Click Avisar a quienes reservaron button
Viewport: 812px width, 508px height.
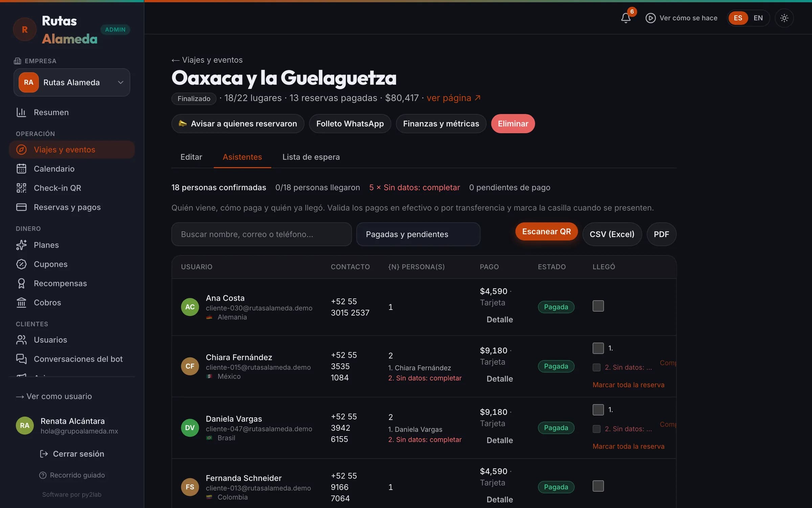(x=238, y=124)
